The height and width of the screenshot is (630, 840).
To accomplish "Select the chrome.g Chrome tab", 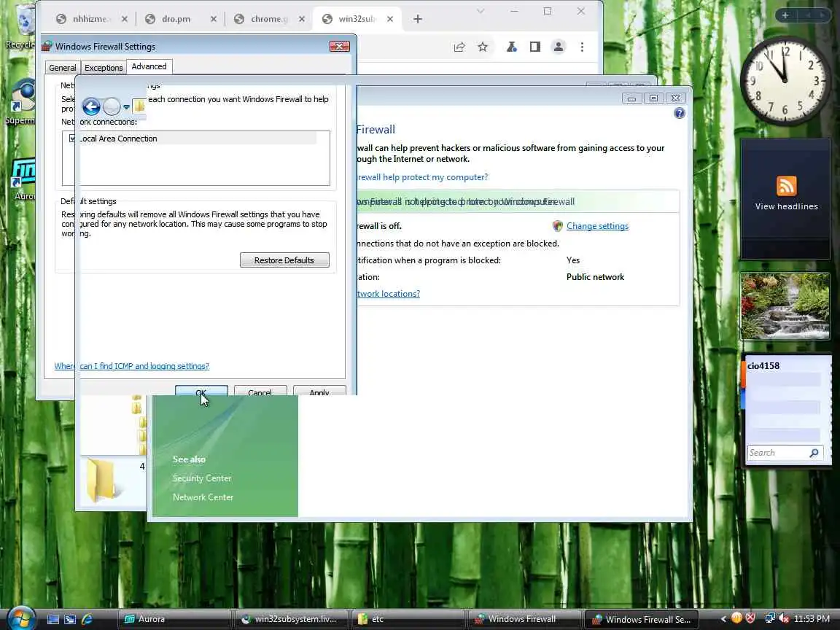I will click(x=270, y=19).
